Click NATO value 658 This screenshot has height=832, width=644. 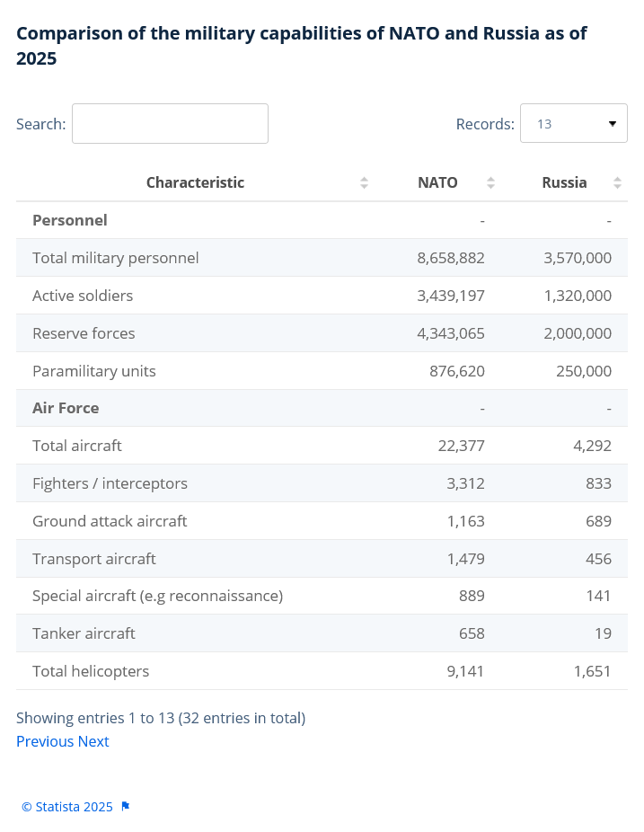(x=472, y=633)
